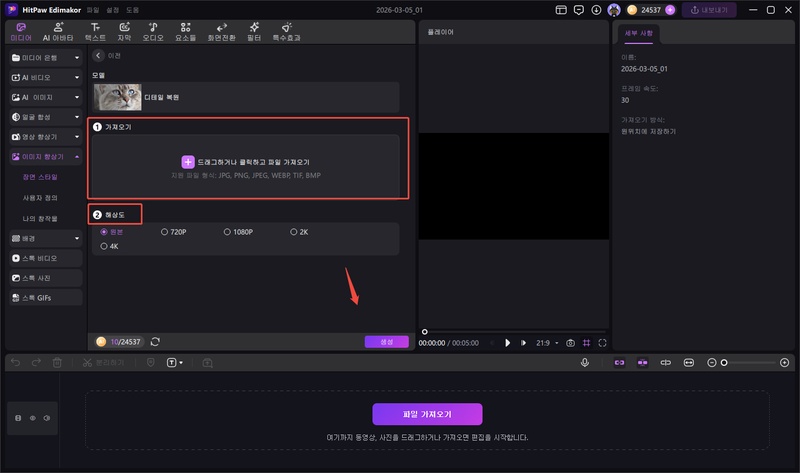Select 사용자 정의 under image enhancer

(40, 198)
